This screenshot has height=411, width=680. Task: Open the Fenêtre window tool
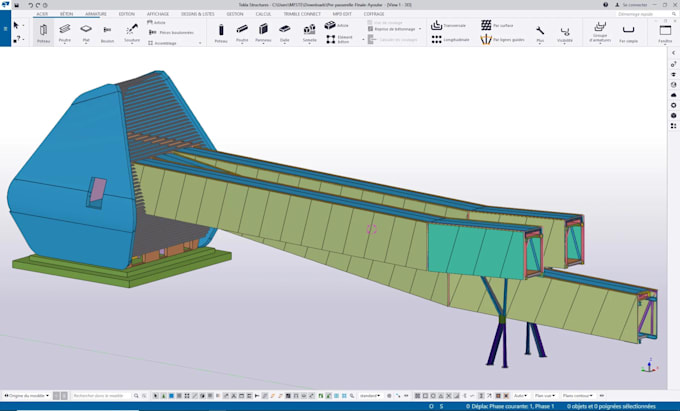click(666, 33)
